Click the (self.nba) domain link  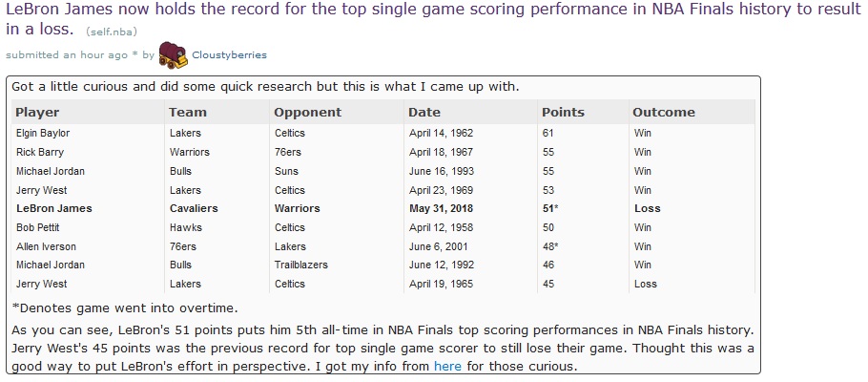(98, 32)
